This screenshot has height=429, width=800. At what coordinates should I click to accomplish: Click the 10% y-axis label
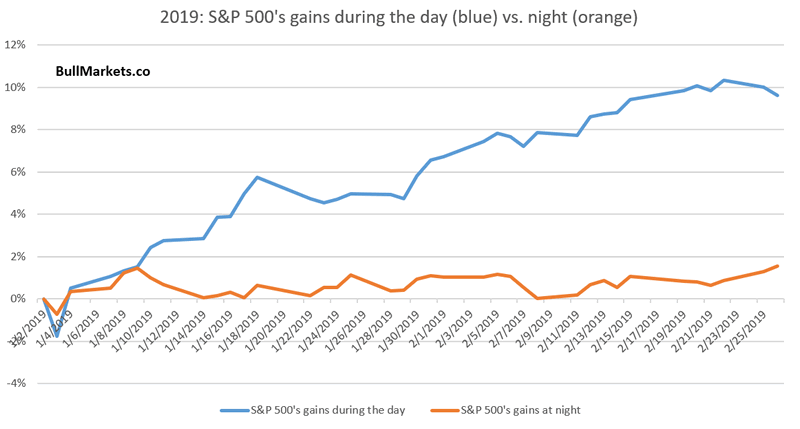click(x=20, y=87)
